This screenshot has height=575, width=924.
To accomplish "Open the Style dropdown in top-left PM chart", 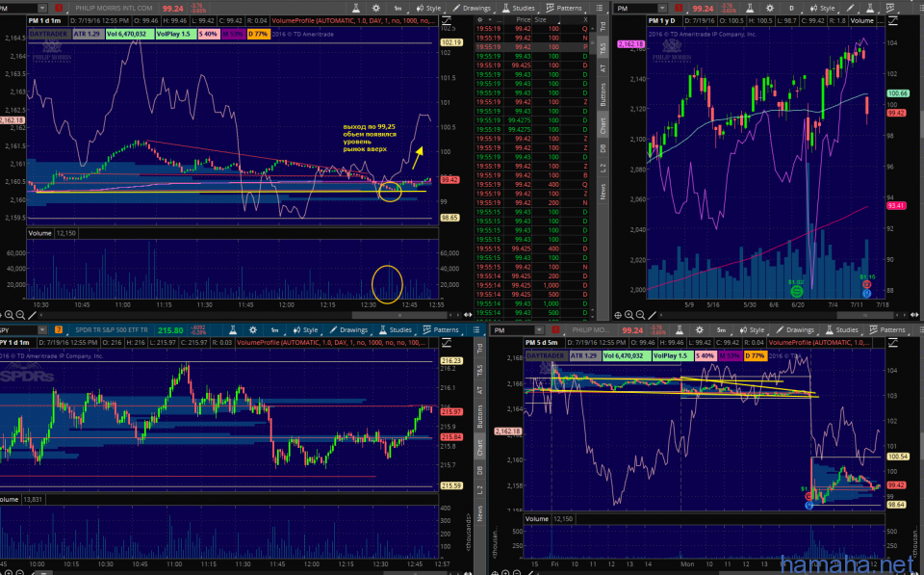I will point(428,9).
